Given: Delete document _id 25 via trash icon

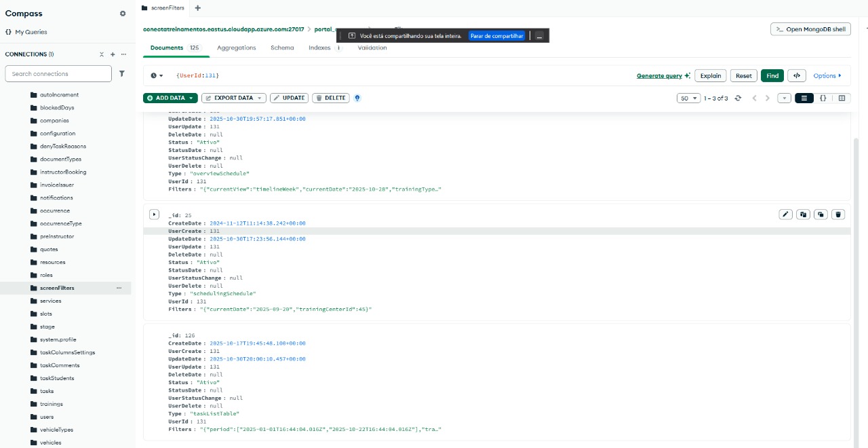Looking at the screenshot, I should pos(838,214).
